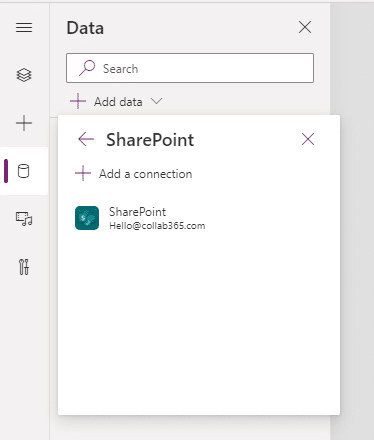
Task: Expand the Add data chevron
Action: [156, 101]
